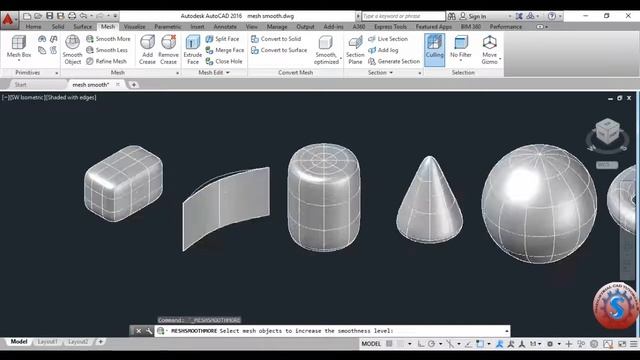Image resolution: width=640 pixels, height=360 pixels.
Task: Click the New drawing icon in Quick Access toolbar
Action: point(27,16)
